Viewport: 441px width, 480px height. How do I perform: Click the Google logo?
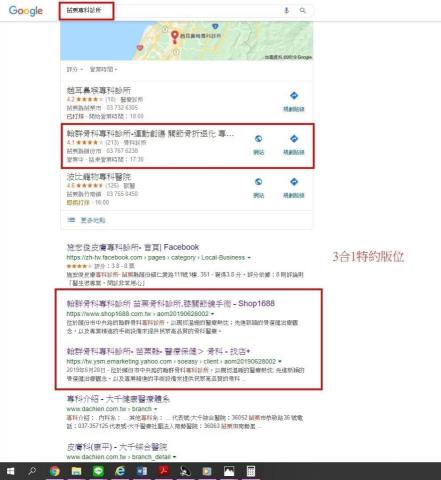(x=26, y=11)
